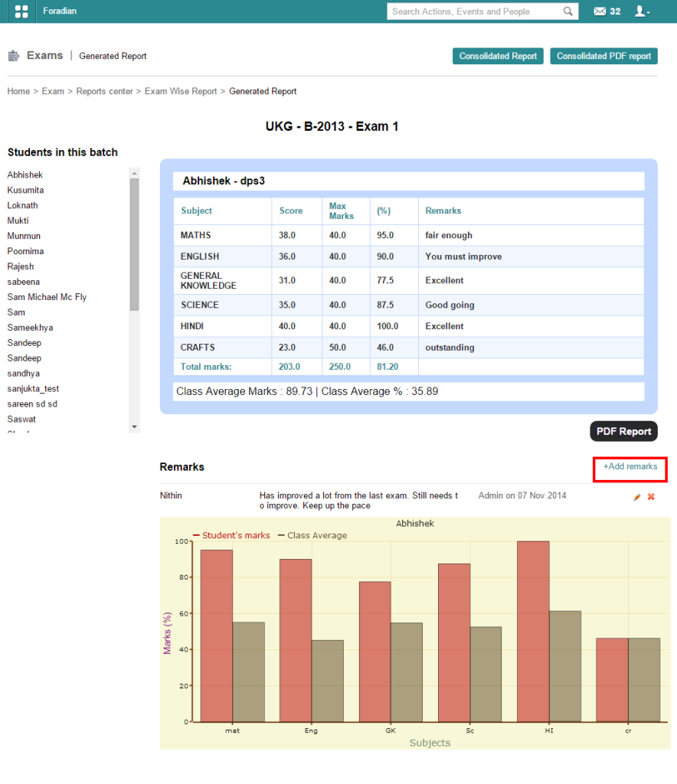This screenshot has height=784, width=677.
Task: Download the PDF Report
Action: pyautogui.click(x=623, y=431)
